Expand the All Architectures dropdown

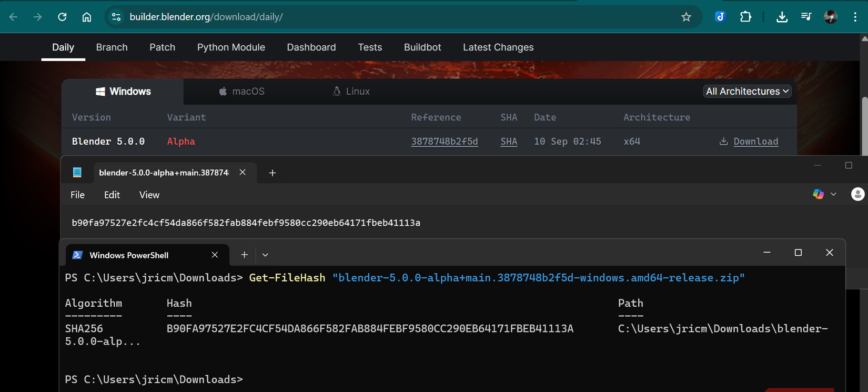(747, 92)
